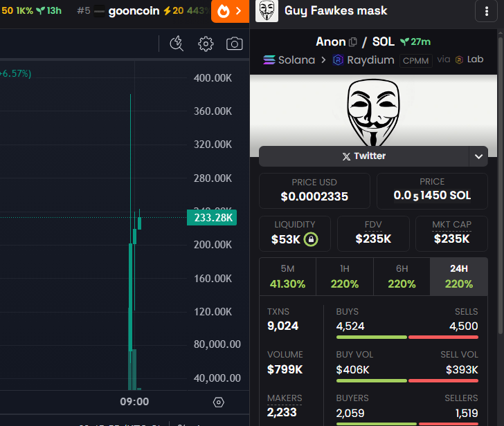Click the buyers/sellers ratio bar
The image size is (504, 426).
407,424
